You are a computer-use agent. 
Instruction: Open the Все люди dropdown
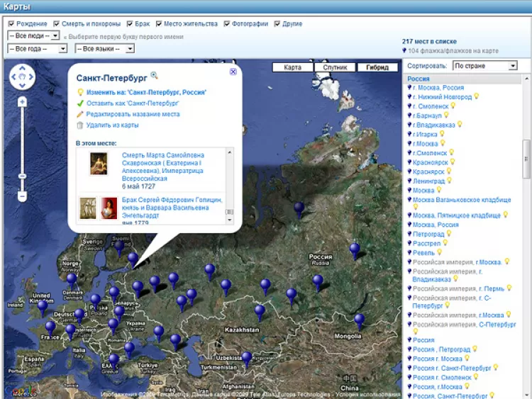33,35
